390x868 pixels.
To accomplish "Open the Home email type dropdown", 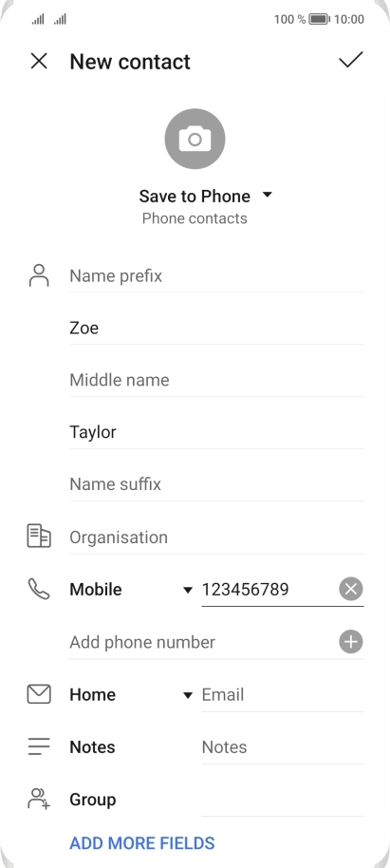I will coord(131,694).
